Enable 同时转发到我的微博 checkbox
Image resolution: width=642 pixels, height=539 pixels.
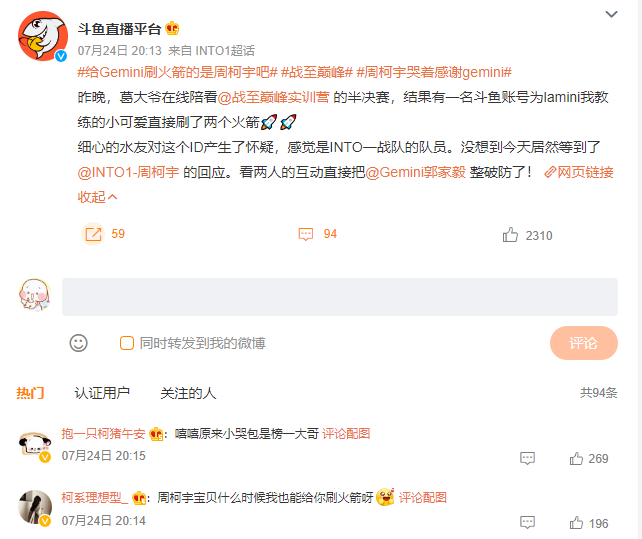point(127,343)
